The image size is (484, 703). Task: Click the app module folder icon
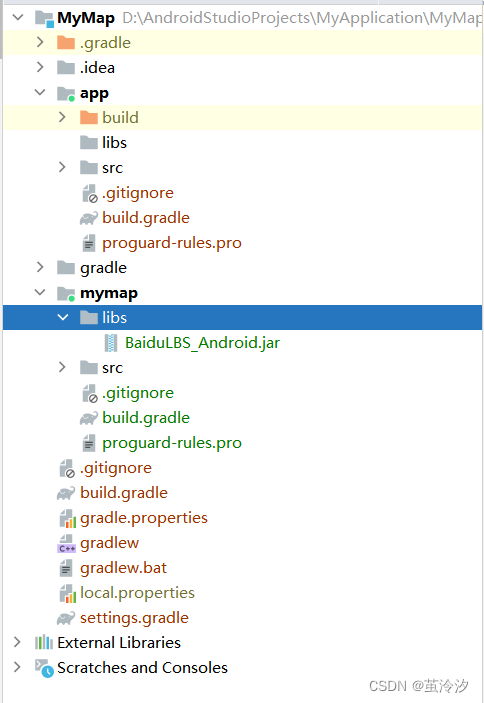point(66,94)
